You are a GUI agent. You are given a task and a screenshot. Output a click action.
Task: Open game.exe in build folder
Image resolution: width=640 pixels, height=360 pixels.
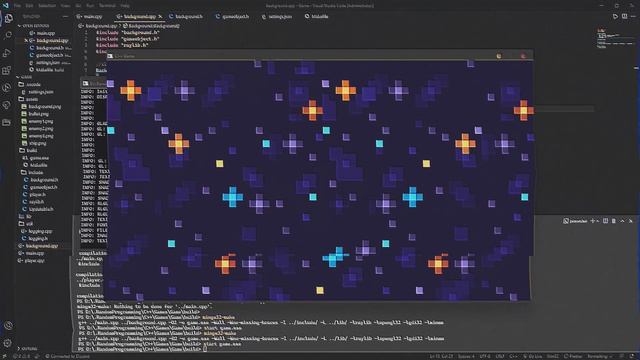[36, 158]
